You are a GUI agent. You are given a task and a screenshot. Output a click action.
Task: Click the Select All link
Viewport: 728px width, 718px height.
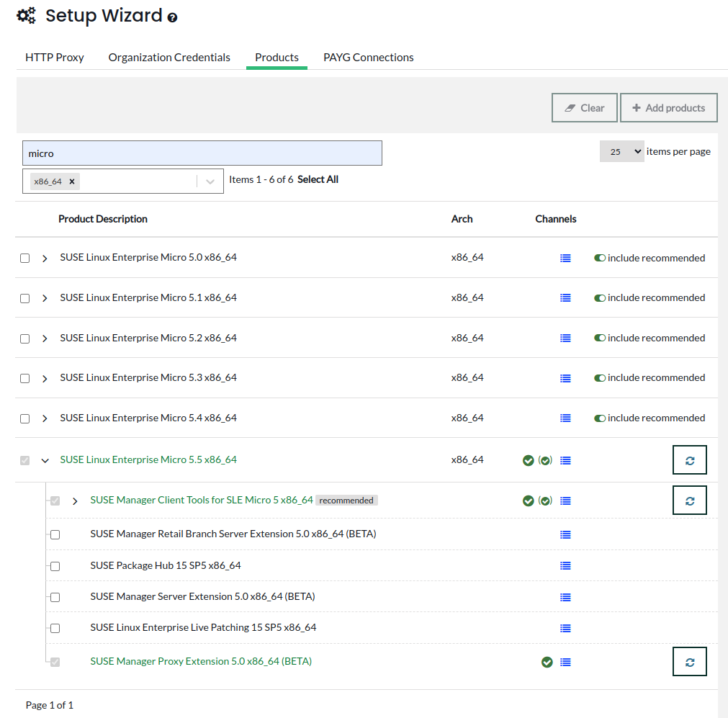pyautogui.click(x=318, y=179)
